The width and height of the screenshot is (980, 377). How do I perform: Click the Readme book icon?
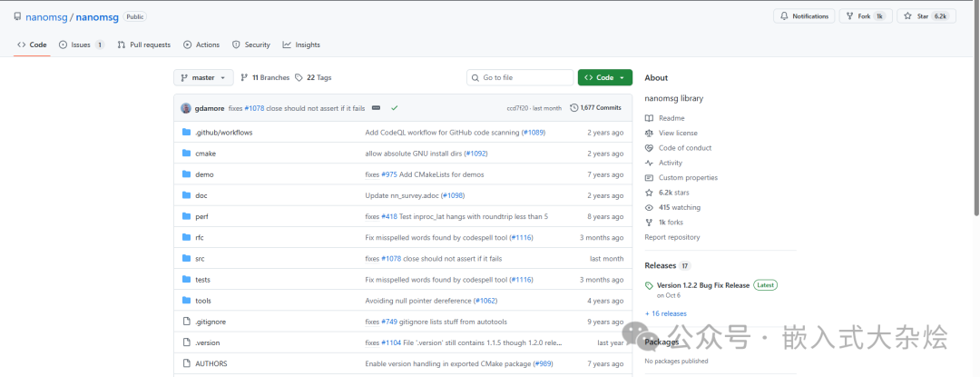coord(649,118)
